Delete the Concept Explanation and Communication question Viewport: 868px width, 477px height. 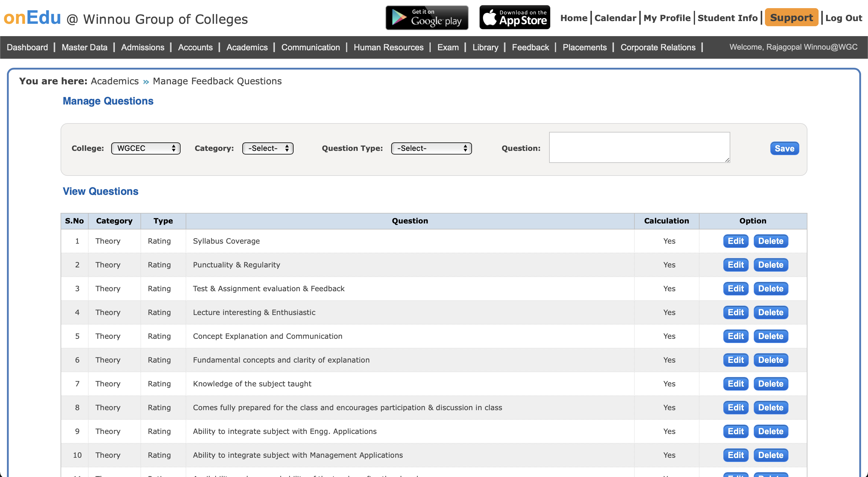[x=770, y=336]
